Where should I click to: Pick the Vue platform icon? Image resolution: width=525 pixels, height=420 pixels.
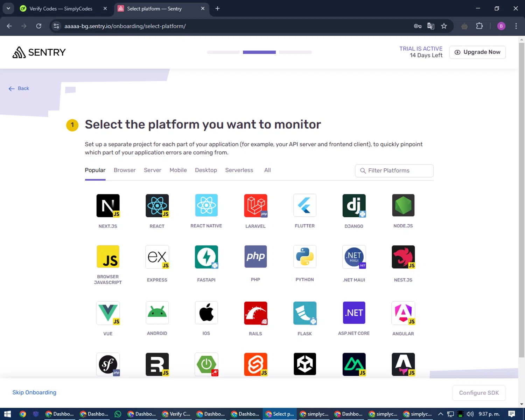pos(108,313)
